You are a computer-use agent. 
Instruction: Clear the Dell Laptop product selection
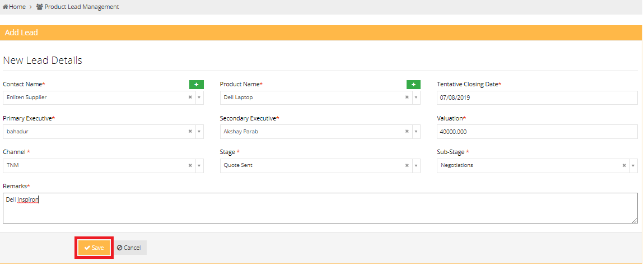407,97
